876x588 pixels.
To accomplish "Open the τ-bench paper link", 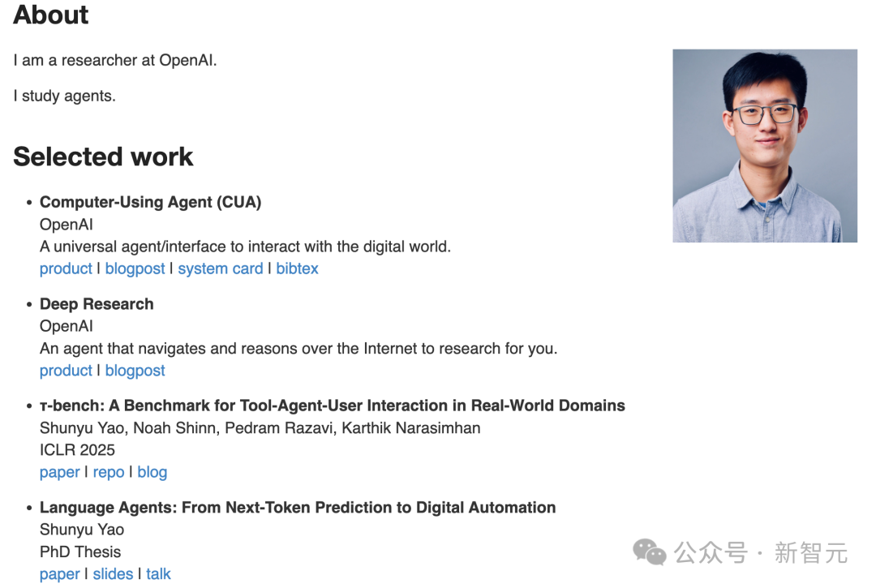I will tap(60, 472).
